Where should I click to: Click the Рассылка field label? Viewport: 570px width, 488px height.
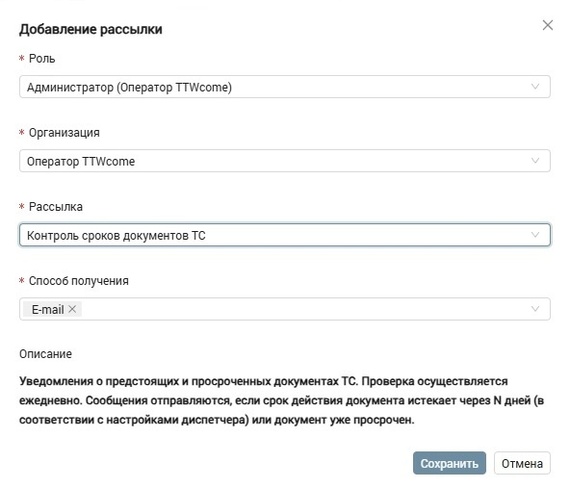click(x=56, y=207)
